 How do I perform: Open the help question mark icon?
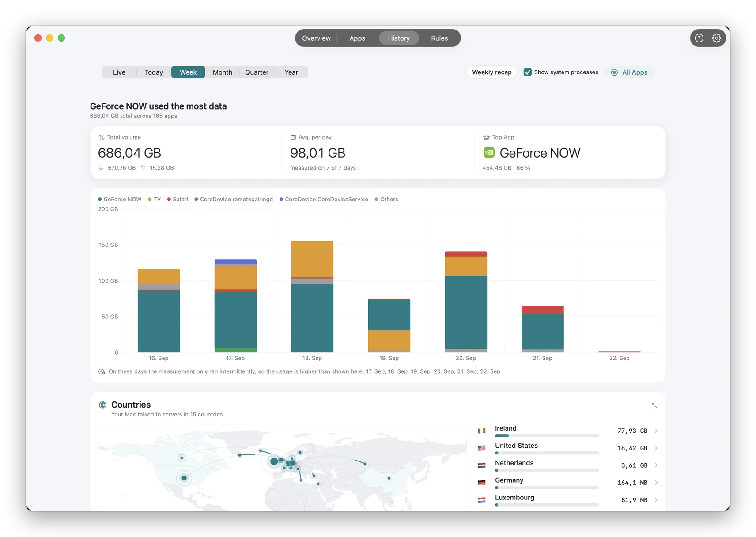coord(699,38)
